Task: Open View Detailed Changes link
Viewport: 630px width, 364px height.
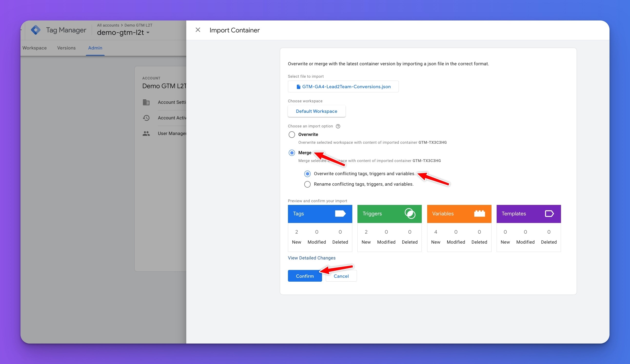Action: point(312,258)
